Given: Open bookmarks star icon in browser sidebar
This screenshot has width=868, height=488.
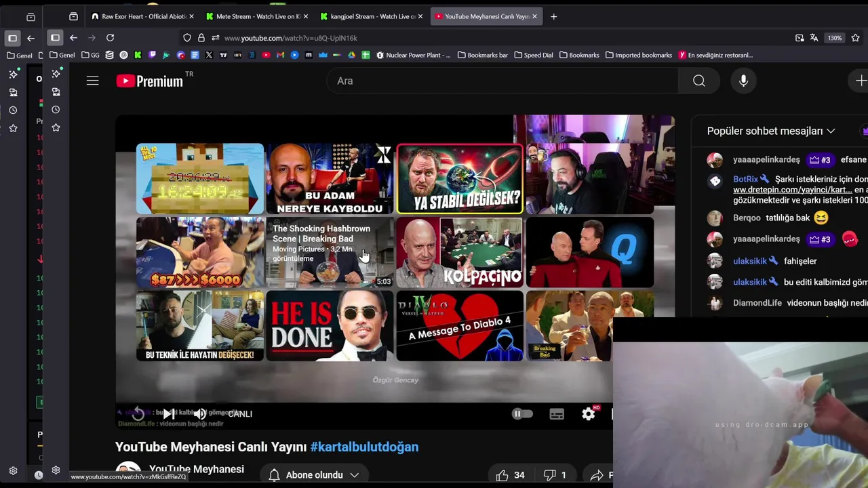Looking at the screenshot, I should coord(56,127).
